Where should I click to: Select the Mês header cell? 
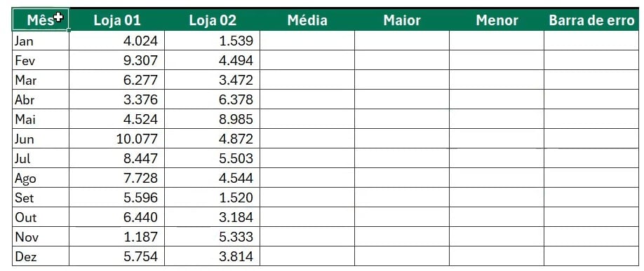(41, 20)
